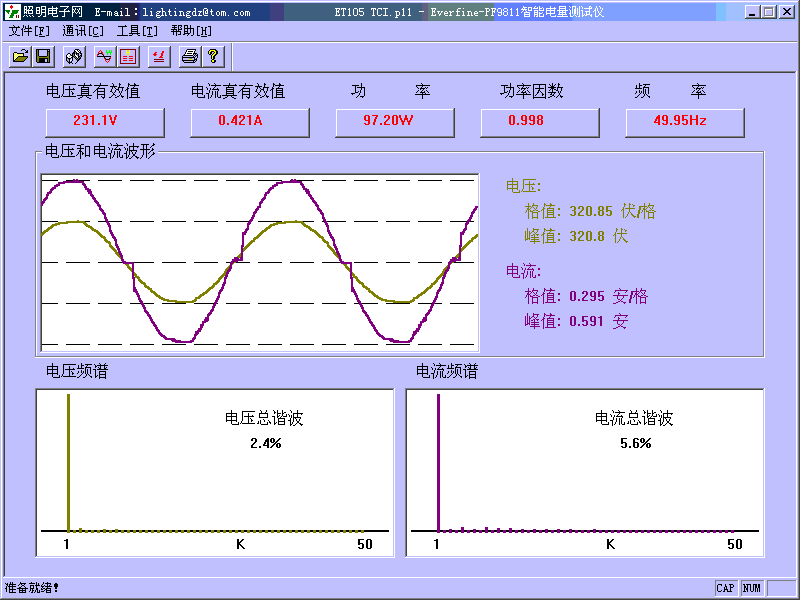Click the help question mark icon

click(x=212, y=56)
